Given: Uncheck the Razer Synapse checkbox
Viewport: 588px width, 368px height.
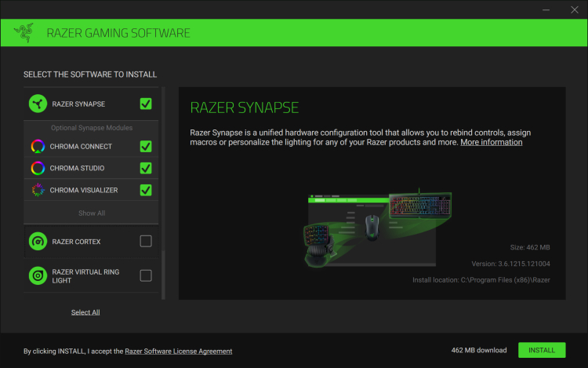Looking at the screenshot, I should coord(146,104).
